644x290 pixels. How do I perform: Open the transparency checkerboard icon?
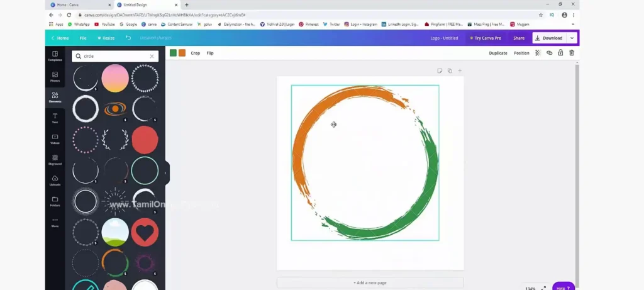point(538,53)
